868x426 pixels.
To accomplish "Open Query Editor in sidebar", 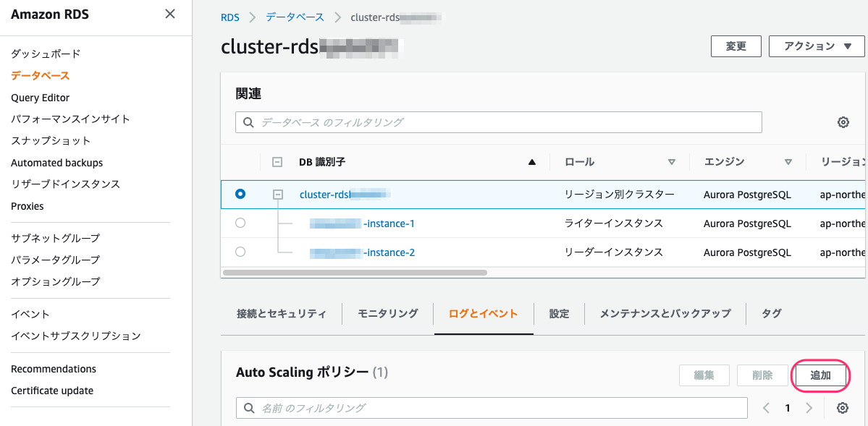I will click(41, 98).
